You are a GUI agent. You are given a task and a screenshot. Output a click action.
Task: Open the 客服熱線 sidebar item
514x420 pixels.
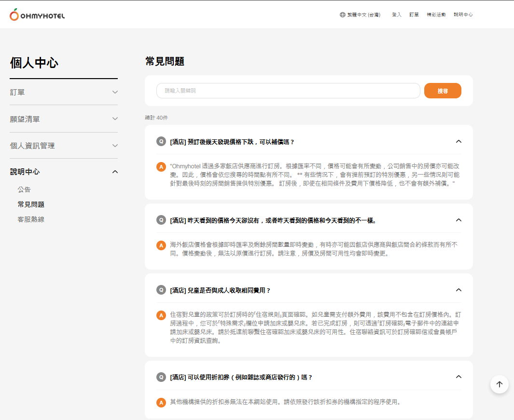coord(31,219)
